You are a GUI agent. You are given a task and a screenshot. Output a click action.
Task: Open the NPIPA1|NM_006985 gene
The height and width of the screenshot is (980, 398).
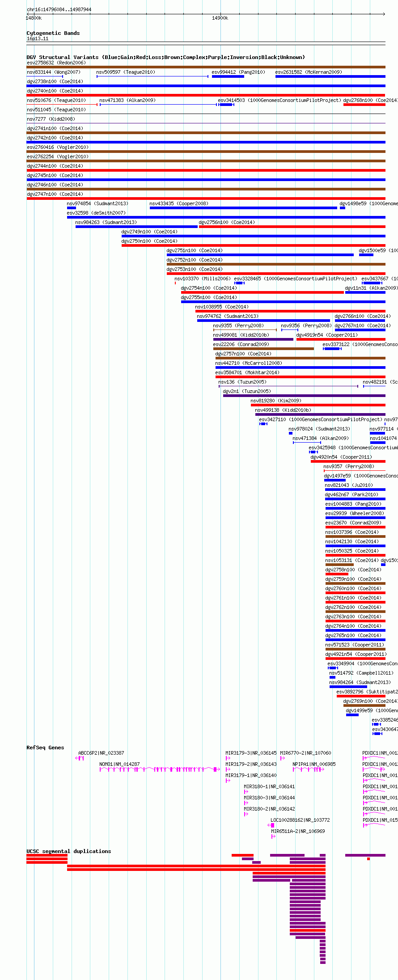308,769
